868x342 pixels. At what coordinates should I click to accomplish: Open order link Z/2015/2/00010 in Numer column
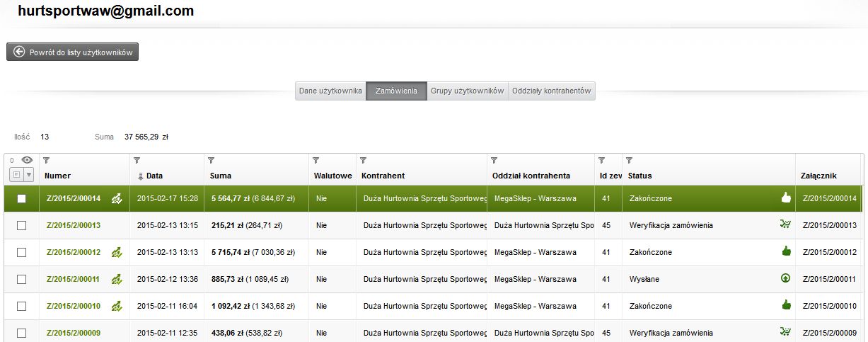74,306
